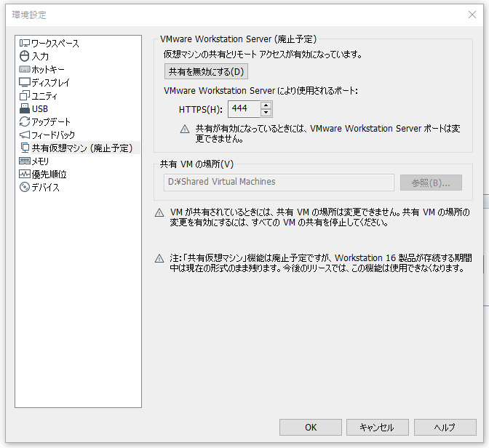The height and width of the screenshot is (448, 489).
Task: Click warning icon beside Workstation 16 deprecation note
Action: (x=159, y=258)
